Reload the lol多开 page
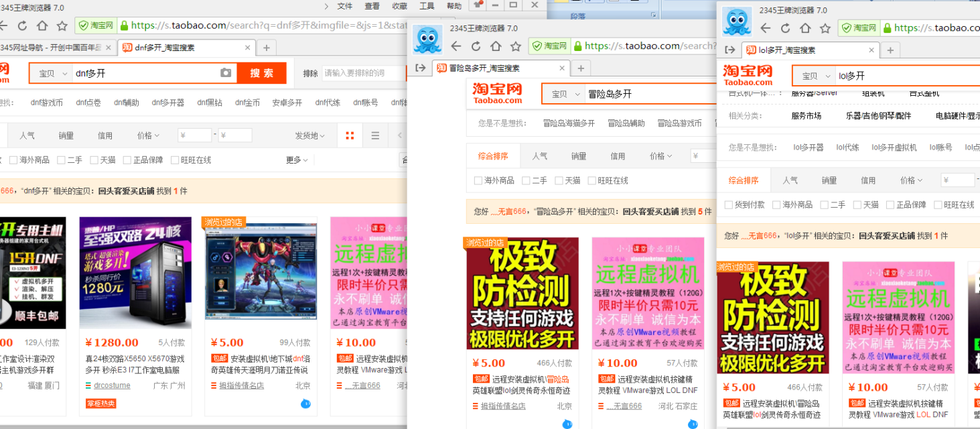 click(x=785, y=28)
